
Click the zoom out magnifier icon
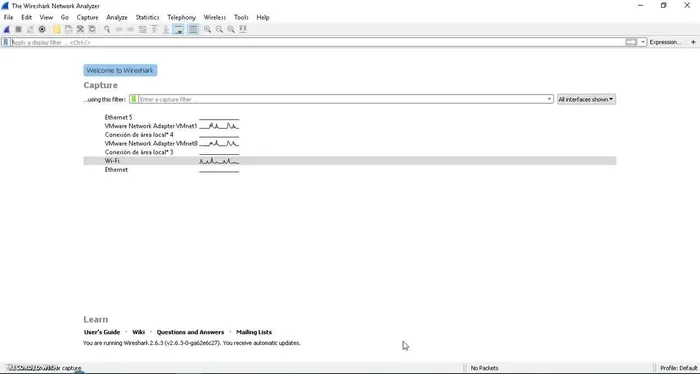[219, 29]
